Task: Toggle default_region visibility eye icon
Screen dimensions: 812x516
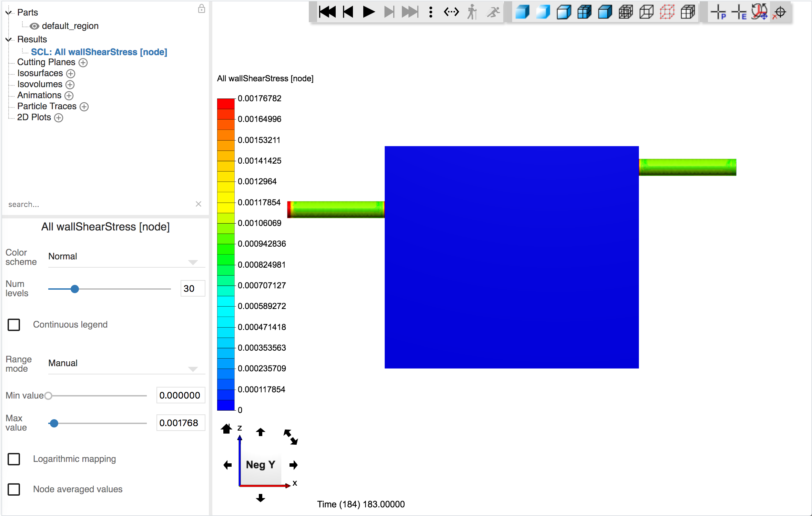Action: (x=34, y=26)
